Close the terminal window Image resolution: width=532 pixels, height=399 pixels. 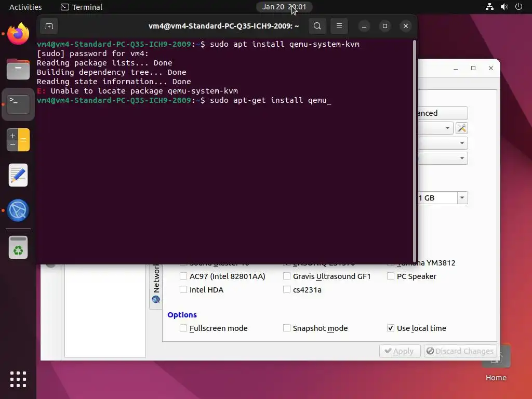pos(405,26)
